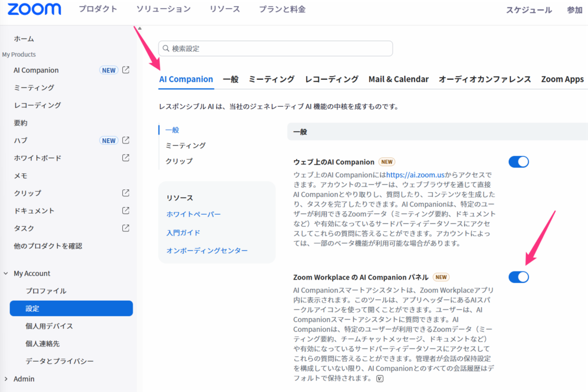Click the external link icon beside タスク

[126, 228]
